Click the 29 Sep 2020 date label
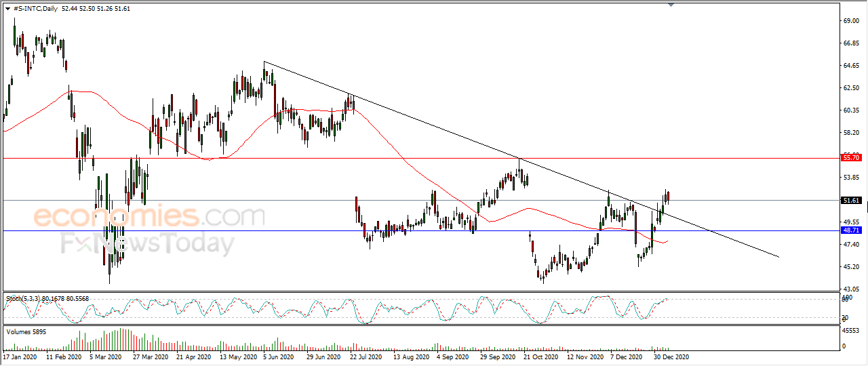 [x=497, y=357]
